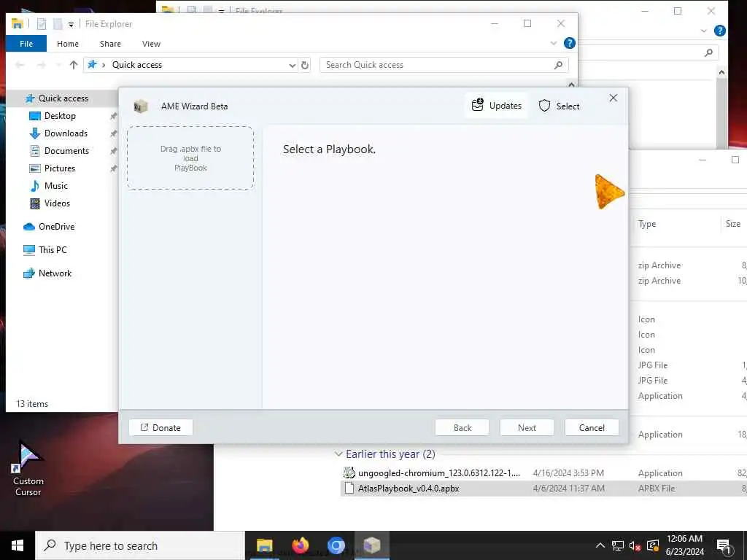This screenshot has width=747, height=560.
Task: Open Music in navigation pane
Action: (55, 186)
